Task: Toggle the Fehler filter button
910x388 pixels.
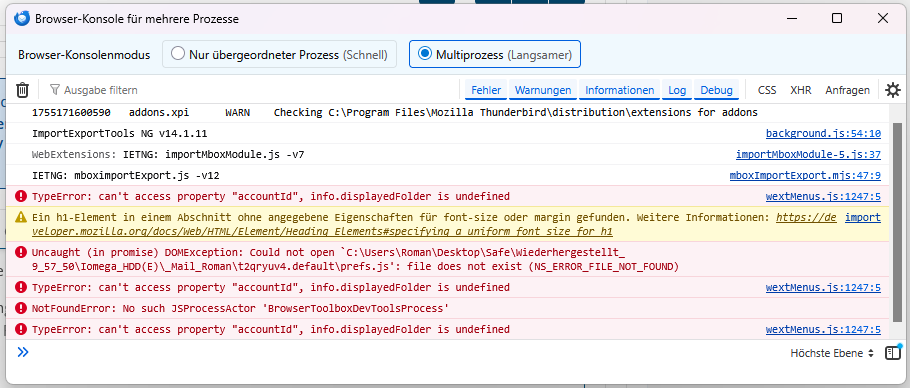Action: [x=486, y=90]
